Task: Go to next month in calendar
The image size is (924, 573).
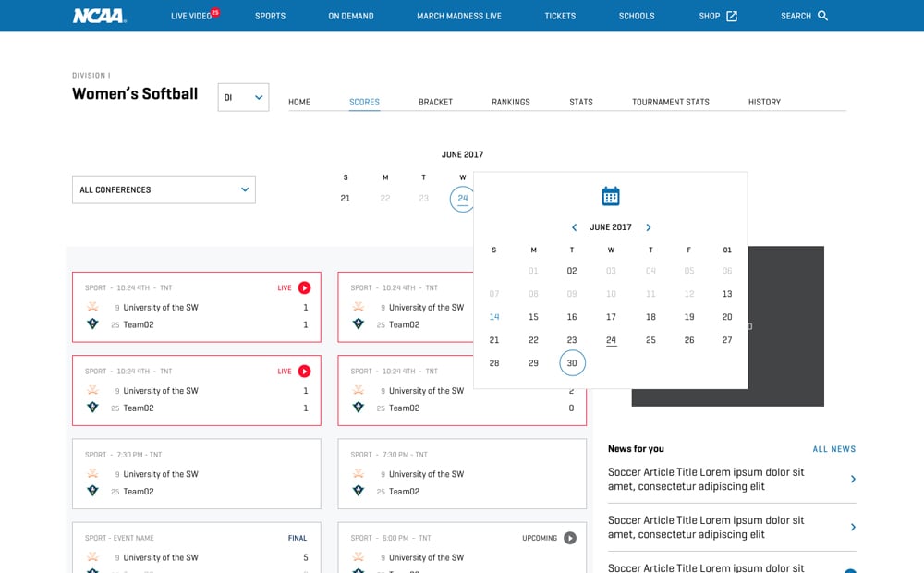Action: click(648, 227)
